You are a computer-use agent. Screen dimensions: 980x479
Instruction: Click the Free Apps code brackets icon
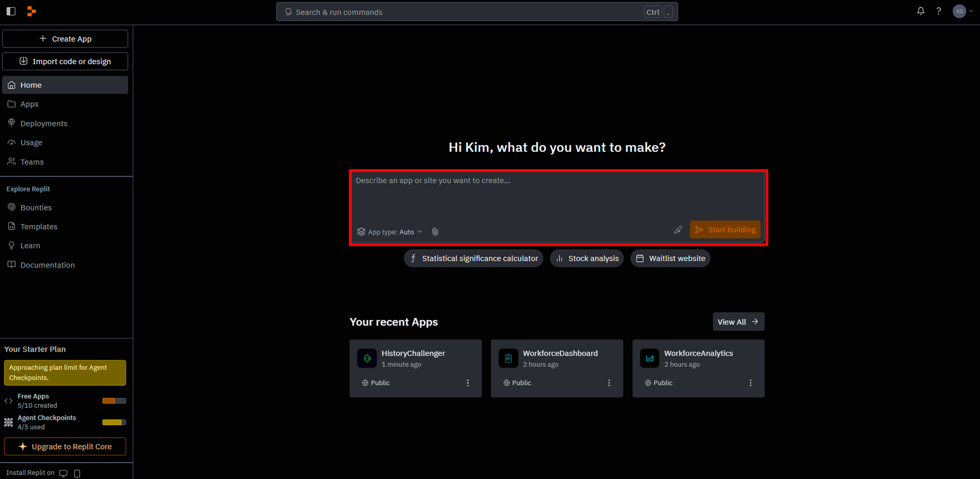point(8,401)
